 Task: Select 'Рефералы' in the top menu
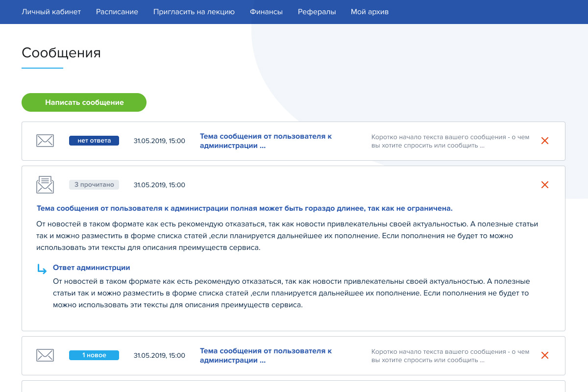317,12
